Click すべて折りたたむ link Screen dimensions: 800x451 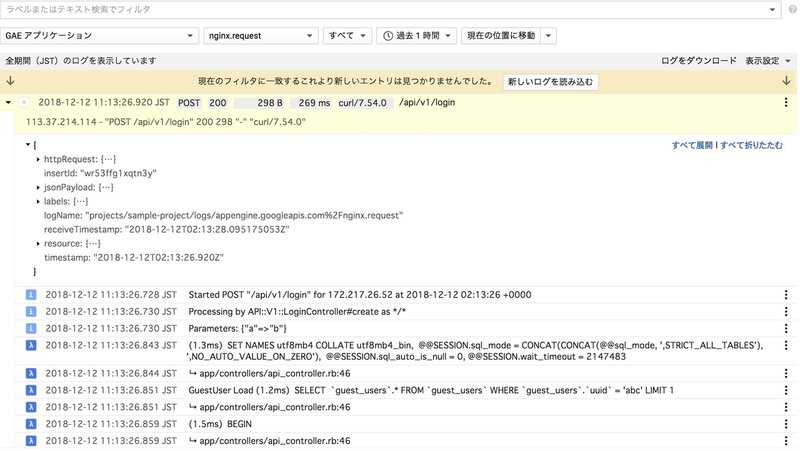(751, 145)
